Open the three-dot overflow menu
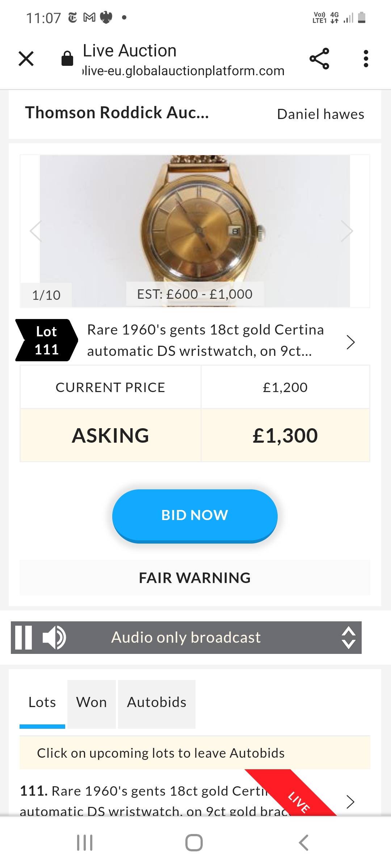Screen dimensions: 391x868 366,59
